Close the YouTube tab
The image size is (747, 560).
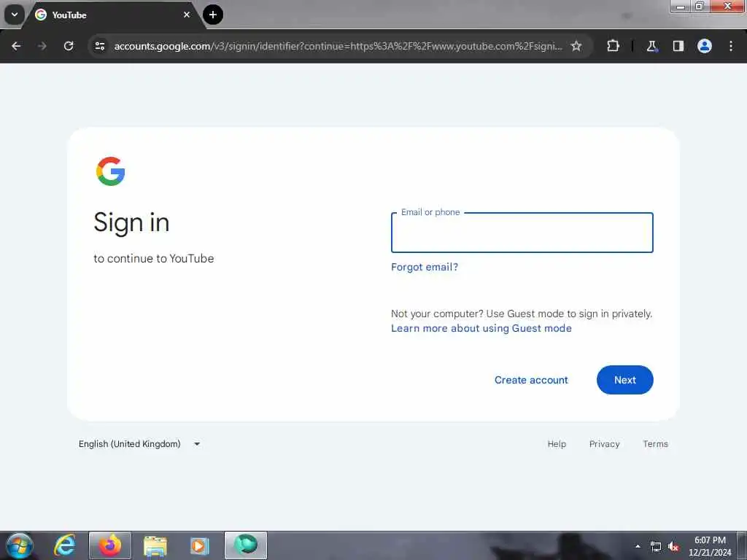pyautogui.click(x=187, y=15)
